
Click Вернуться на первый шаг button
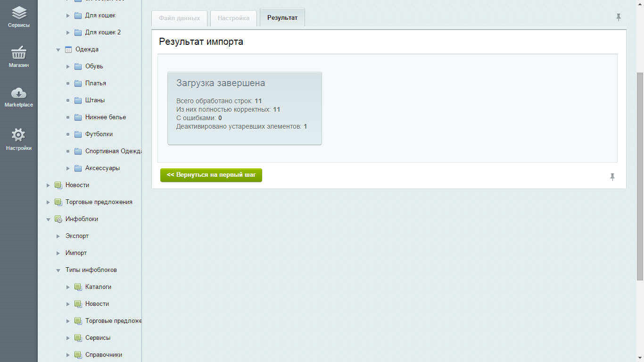[x=211, y=175]
